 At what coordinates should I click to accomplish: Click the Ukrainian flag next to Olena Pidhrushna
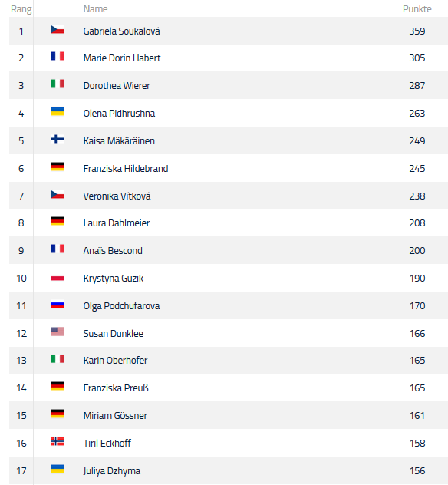pos(58,111)
